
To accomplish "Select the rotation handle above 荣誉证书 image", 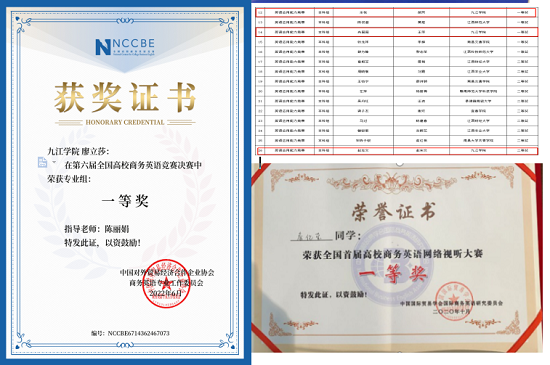I will tap(400, 163).
